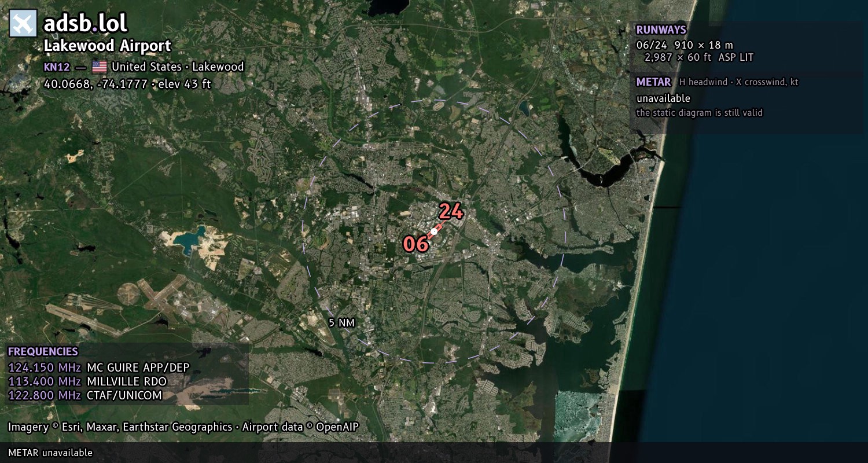Click the runway 06 end label
Image resolution: width=868 pixels, height=463 pixels.
(415, 244)
